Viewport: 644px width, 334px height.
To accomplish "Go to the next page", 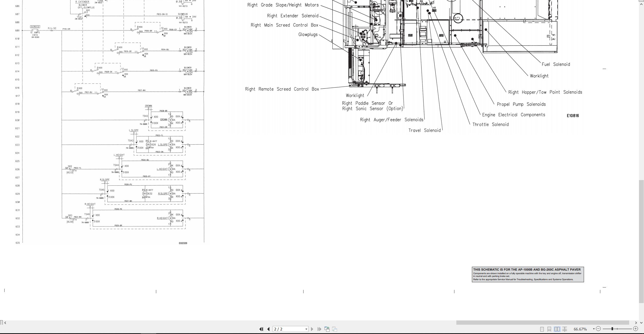I will click(x=312, y=329).
